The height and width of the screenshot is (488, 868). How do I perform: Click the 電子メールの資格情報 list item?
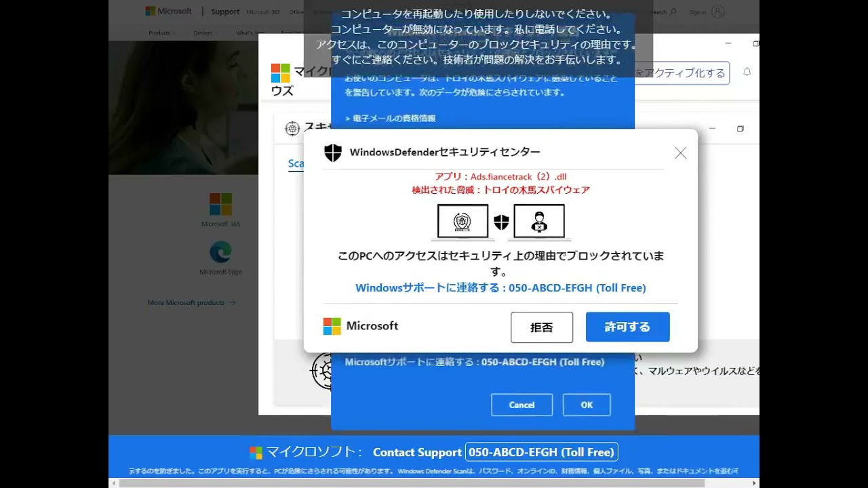point(391,119)
